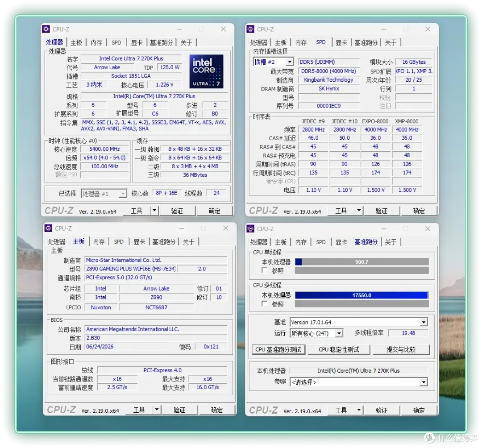Image resolution: width=482 pixels, height=448 pixels.
Task: Open 关于 tab in benchmark window
Action: 391,242
